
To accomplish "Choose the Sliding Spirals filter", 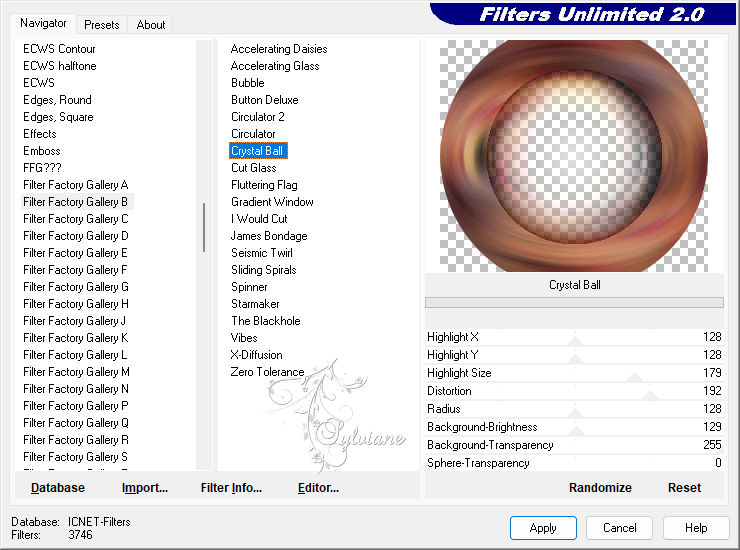I will click(x=264, y=270).
